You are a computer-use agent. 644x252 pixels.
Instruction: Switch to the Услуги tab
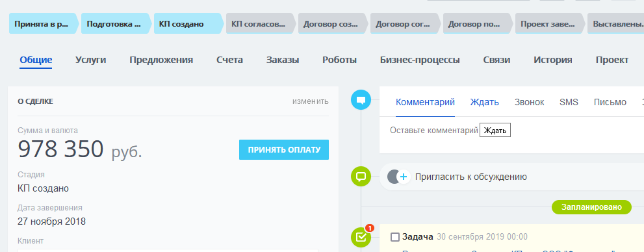pos(91,60)
